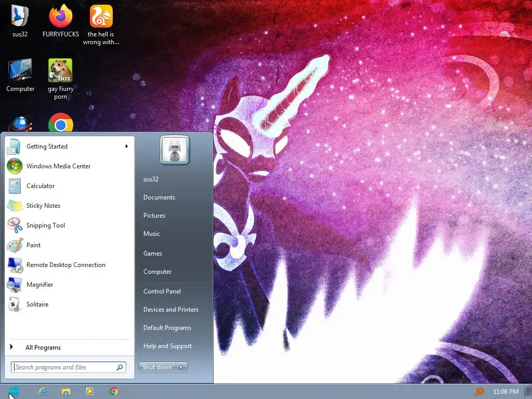The image size is (532, 399).
Task: Click the Paint palette icon
Action: pyautogui.click(x=15, y=245)
